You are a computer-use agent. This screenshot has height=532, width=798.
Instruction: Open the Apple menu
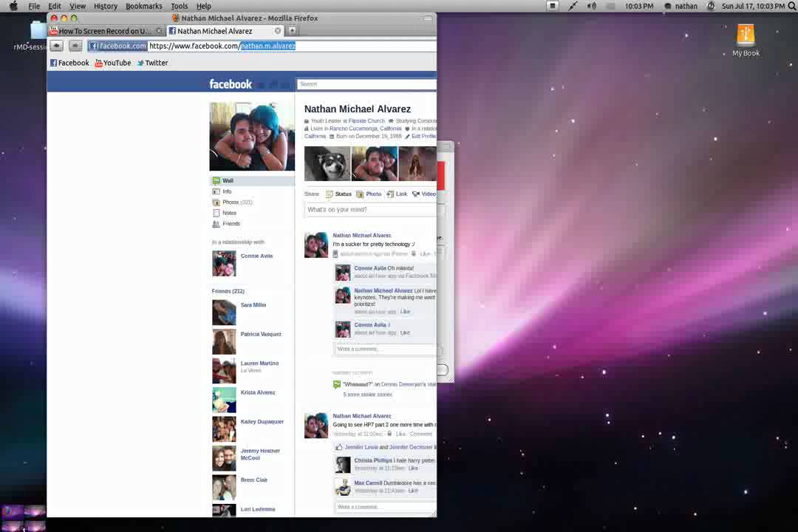pyautogui.click(x=13, y=6)
